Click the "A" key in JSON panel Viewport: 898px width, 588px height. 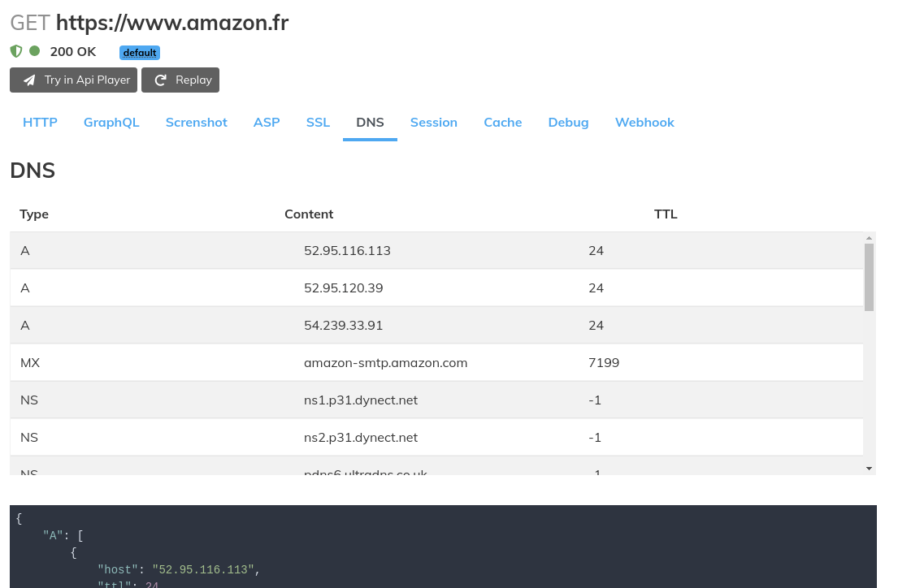(54, 536)
